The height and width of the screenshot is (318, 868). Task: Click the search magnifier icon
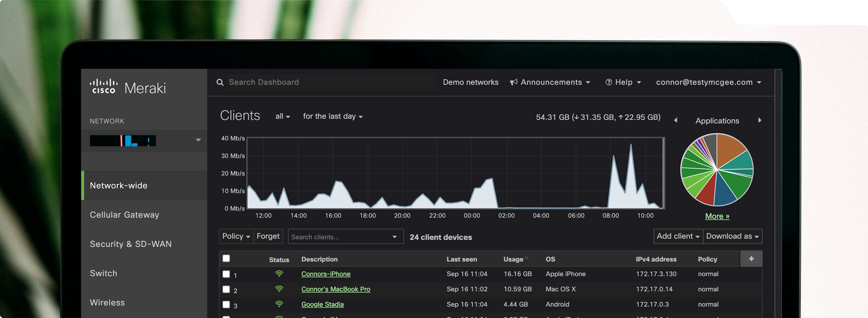(x=220, y=82)
